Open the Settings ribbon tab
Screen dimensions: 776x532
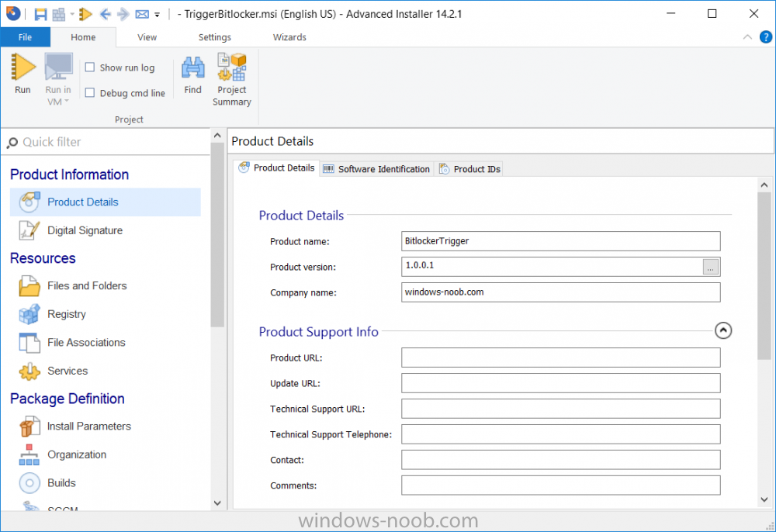click(214, 37)
